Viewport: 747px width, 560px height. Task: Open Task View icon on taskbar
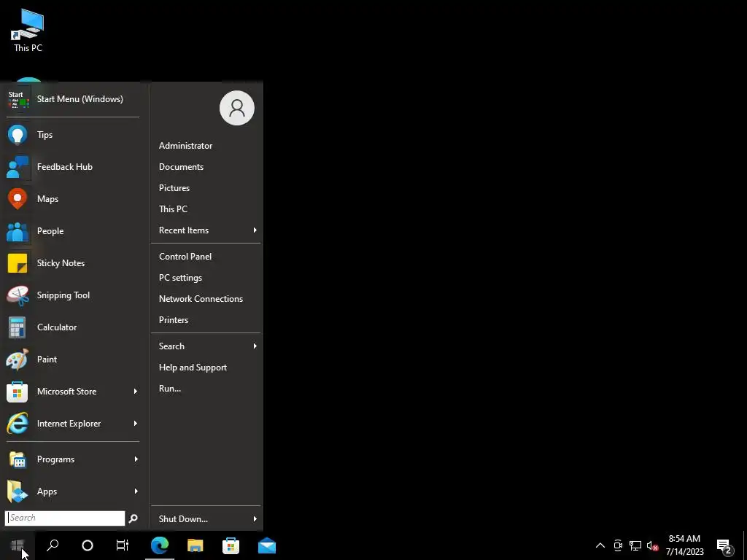(x=123, y=545)
